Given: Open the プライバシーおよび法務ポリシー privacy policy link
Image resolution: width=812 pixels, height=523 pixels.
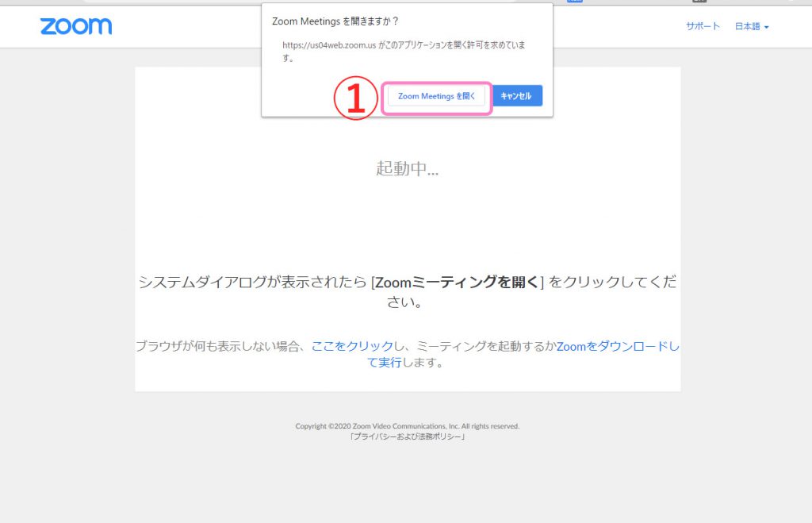Looking at the screenshot, I should pyautogui.click(x=407, y=436).
